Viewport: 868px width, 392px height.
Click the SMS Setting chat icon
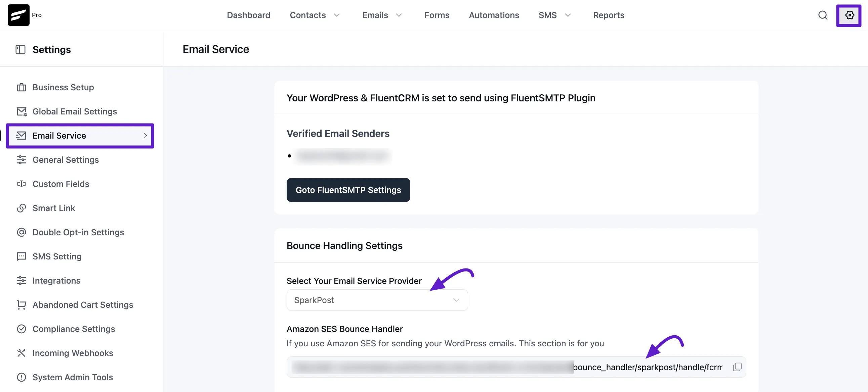(x=22, y=257)
